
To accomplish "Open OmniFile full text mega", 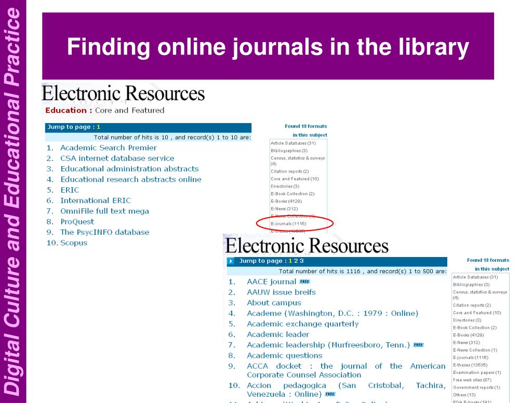I will pyautogui.click(x=104, y=211).
